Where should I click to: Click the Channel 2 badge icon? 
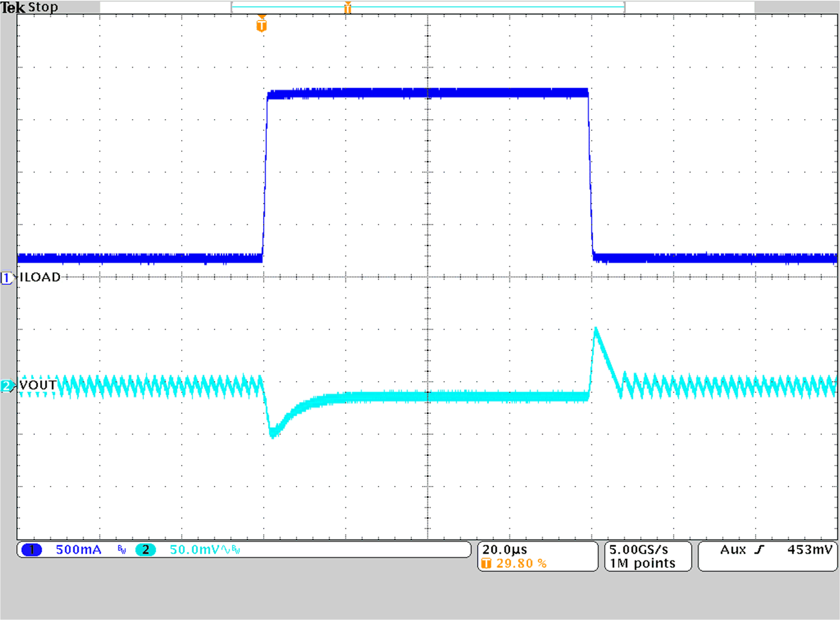[x=146, y=549]
